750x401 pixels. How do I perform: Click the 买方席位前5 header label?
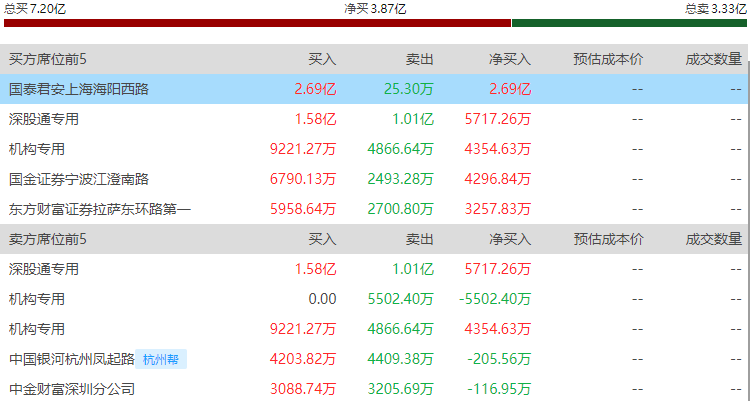(x=48, y=59)
